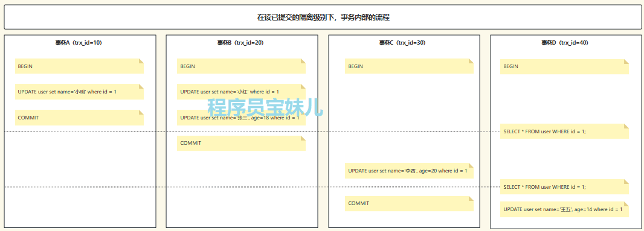644x231 pixels.
Task: Click the name='王五', age=14 UPDATE note
Action: tap(564, 209)
